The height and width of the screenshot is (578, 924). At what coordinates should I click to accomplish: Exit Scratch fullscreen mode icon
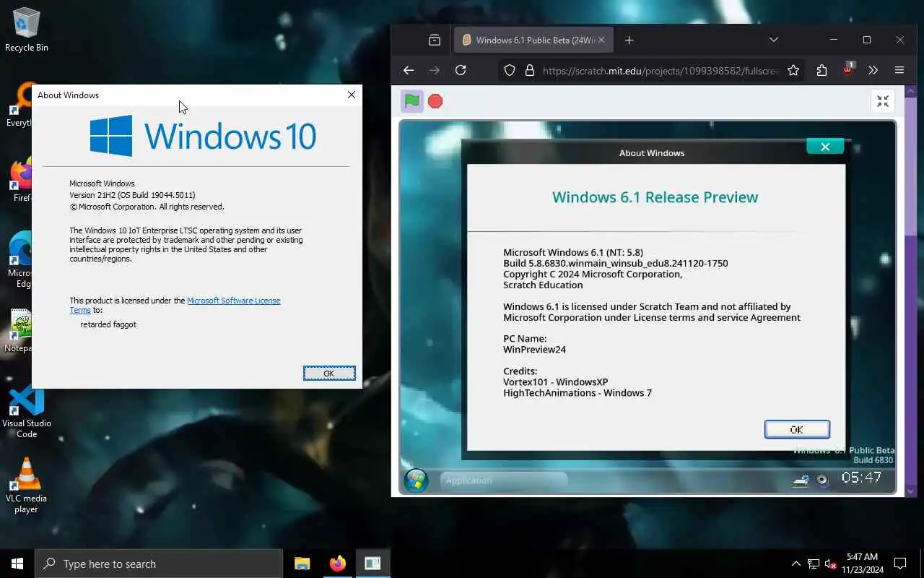(882, 101)
